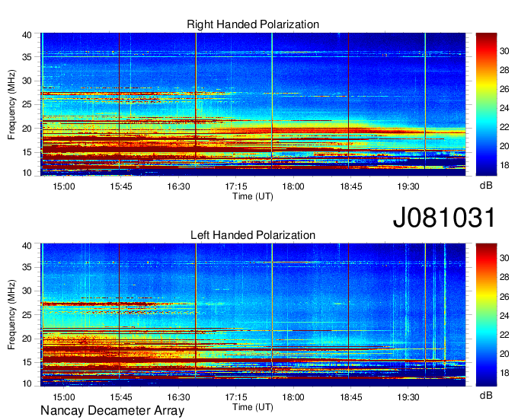Click the '15:00' tick on top plot
This screenshot has height=420, width=518.
(x=63, y=186)
